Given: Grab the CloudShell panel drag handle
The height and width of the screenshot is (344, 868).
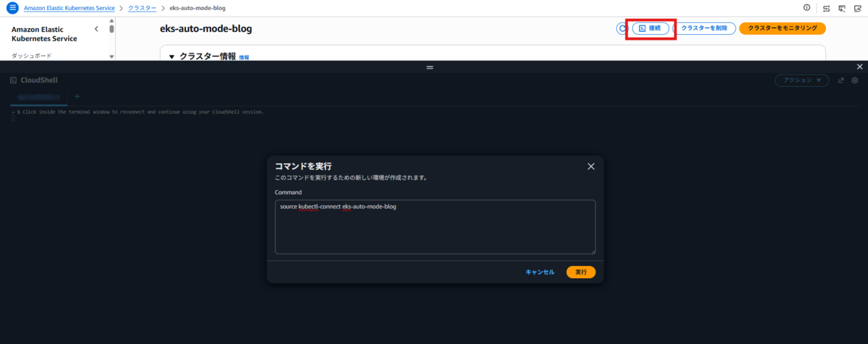Looking at the screenshot, I should tap(430, 66).
